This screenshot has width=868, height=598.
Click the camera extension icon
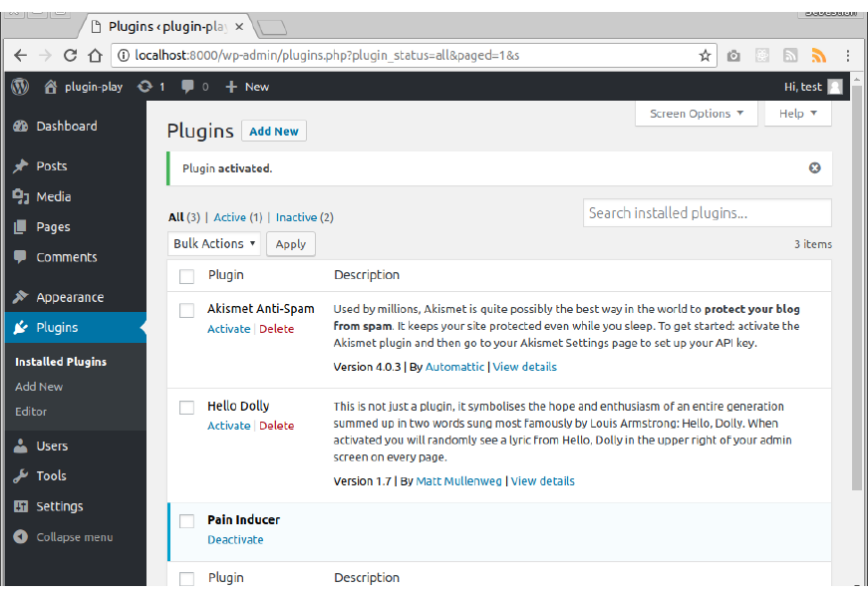point(733,56)
